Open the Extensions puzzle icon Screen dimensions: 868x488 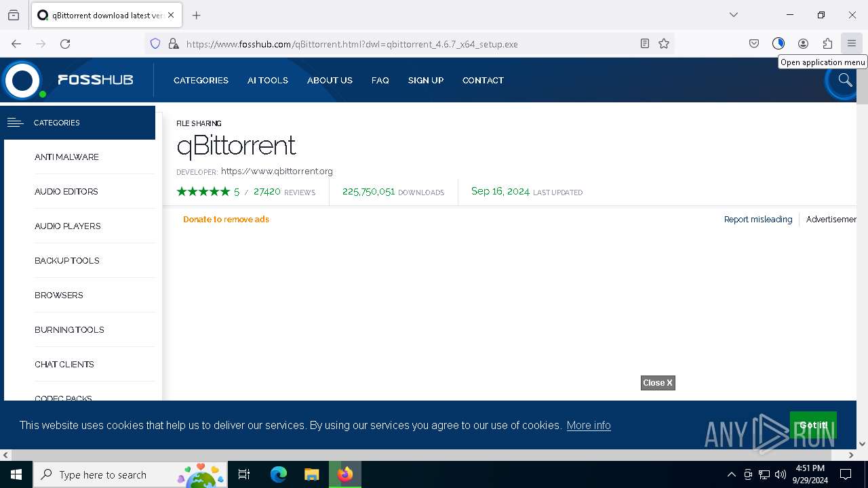[x=827, y=44]
